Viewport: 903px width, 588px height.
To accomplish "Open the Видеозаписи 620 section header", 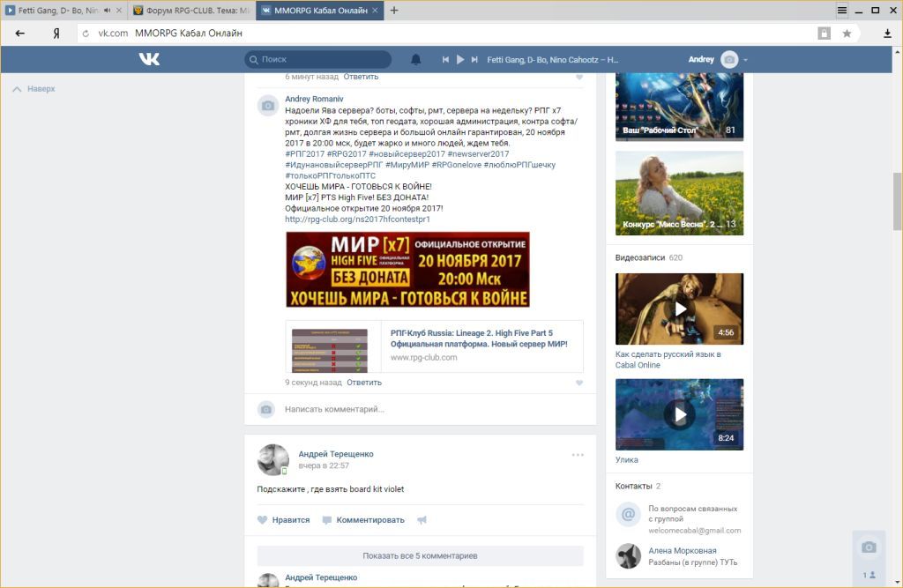I will pos(648,257).
